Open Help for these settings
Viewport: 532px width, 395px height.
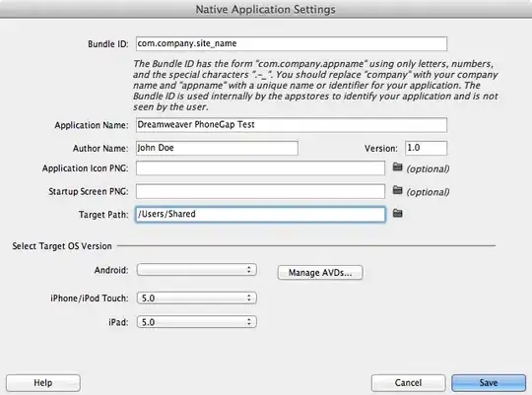tap(43, 383)
